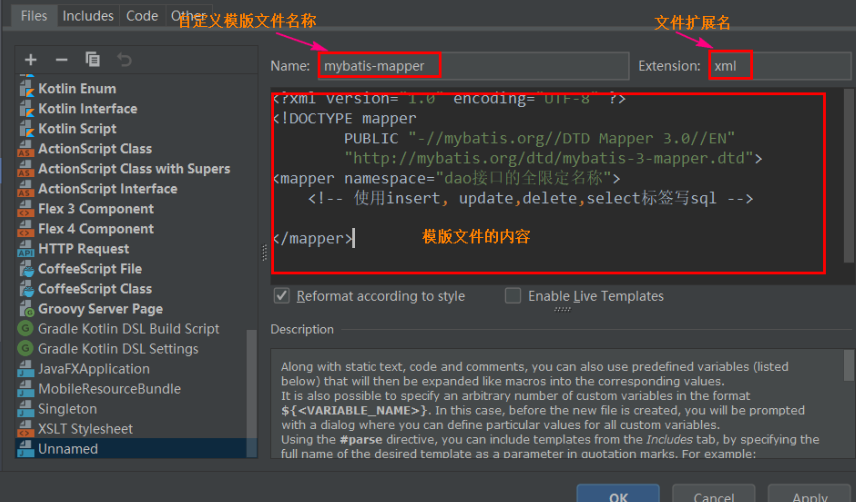Select Gradle Kotlin DSL Build Script entry

pos(128,328)
